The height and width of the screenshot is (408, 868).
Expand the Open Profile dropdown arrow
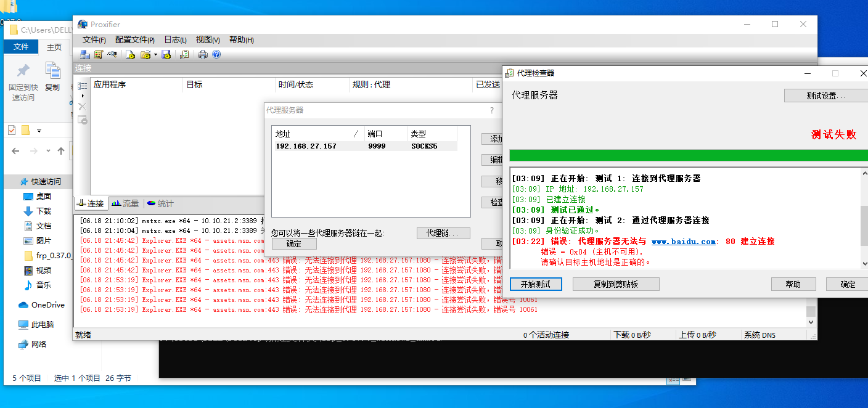pyautogui.click(x=155, y=54)
